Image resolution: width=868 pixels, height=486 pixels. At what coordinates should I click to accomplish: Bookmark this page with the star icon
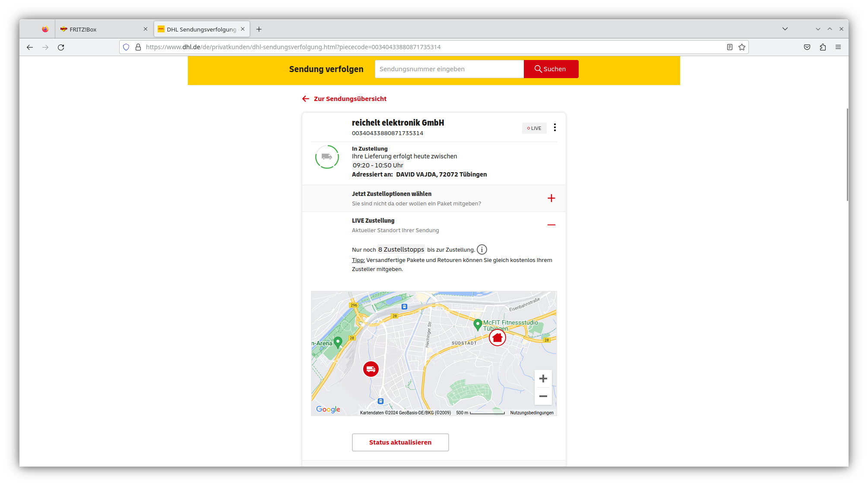point(742,47)
